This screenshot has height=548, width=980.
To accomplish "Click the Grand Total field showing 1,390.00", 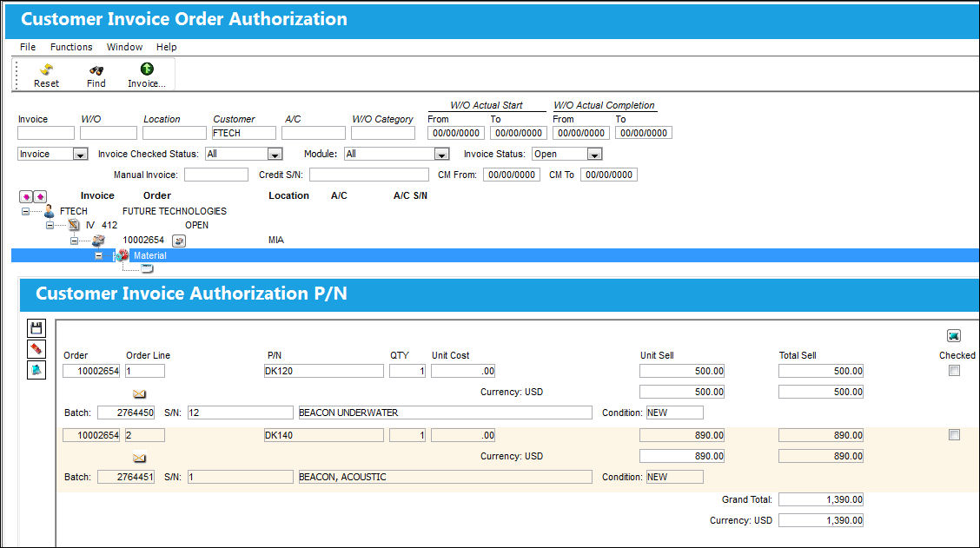I will click(821, 500).
